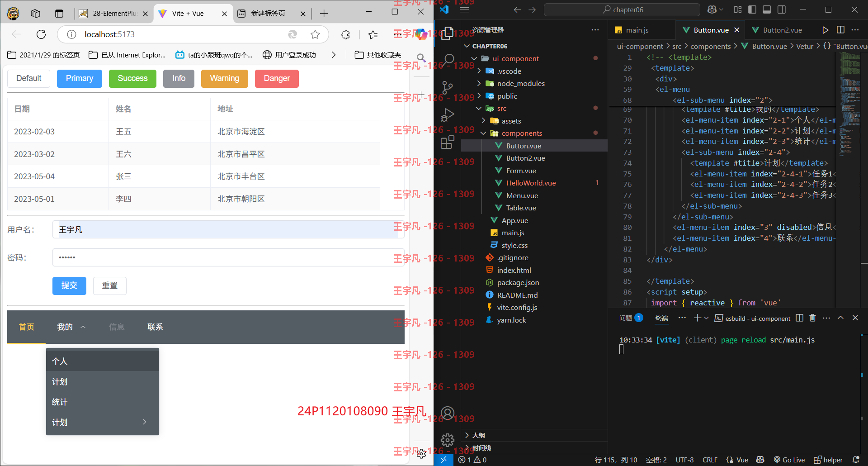Choose 统计 from the open submenu

click(x=103, y=402)
